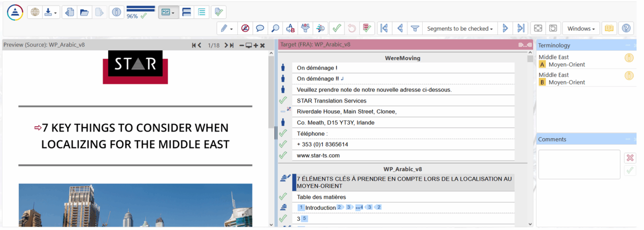Jump to last segment arrow icon
The width and height of the screenshot is (644, 230).
[x=521, y=28]
